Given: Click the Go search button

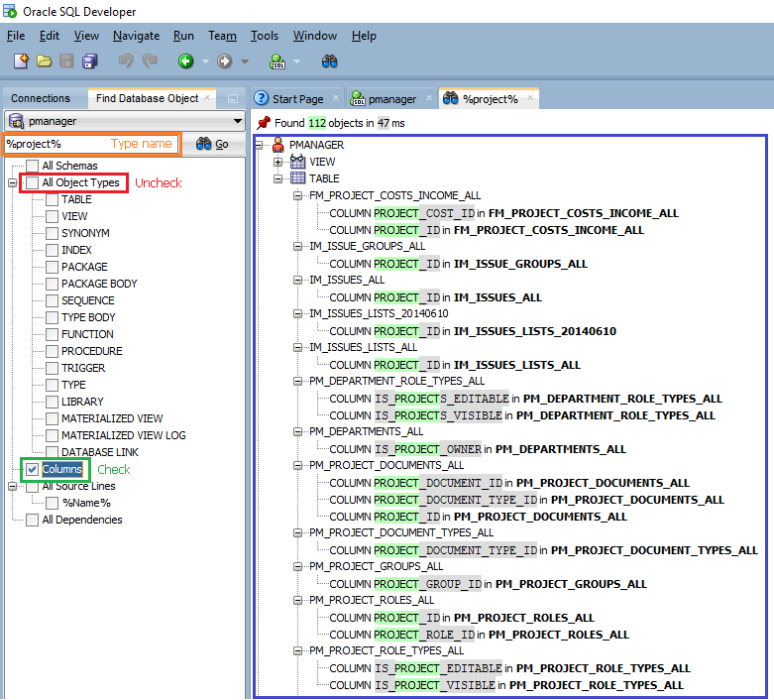Looking at the screenshot, I should point(213,144).
